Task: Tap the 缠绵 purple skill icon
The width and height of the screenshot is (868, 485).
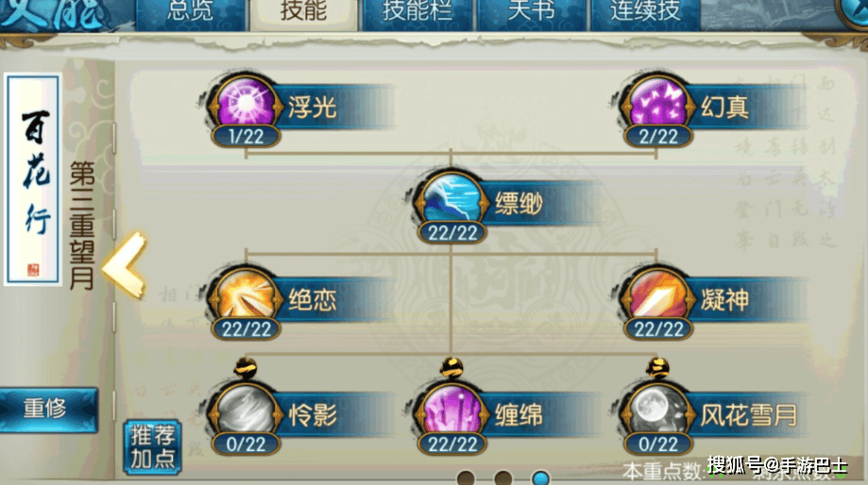Action: pos(451,410)
